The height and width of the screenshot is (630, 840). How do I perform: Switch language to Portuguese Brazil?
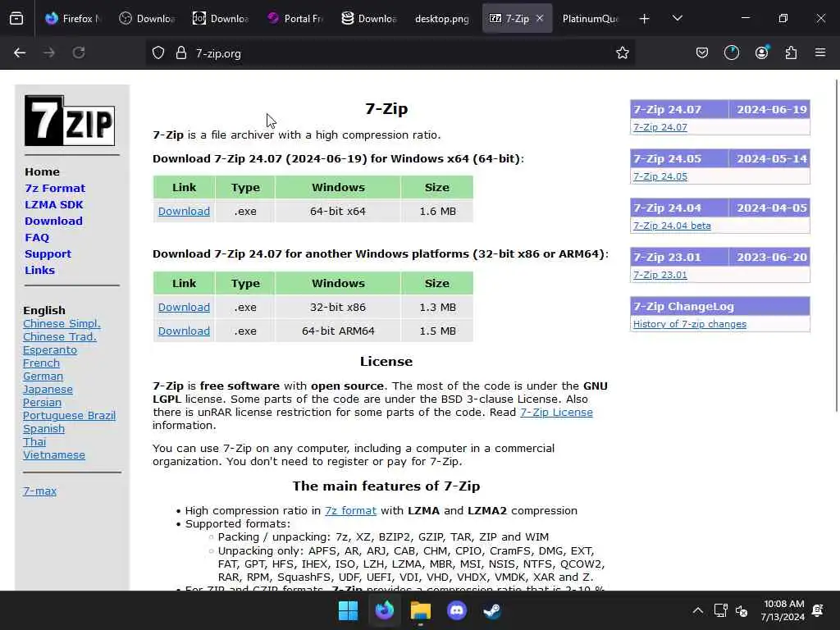tap(69, 415)
